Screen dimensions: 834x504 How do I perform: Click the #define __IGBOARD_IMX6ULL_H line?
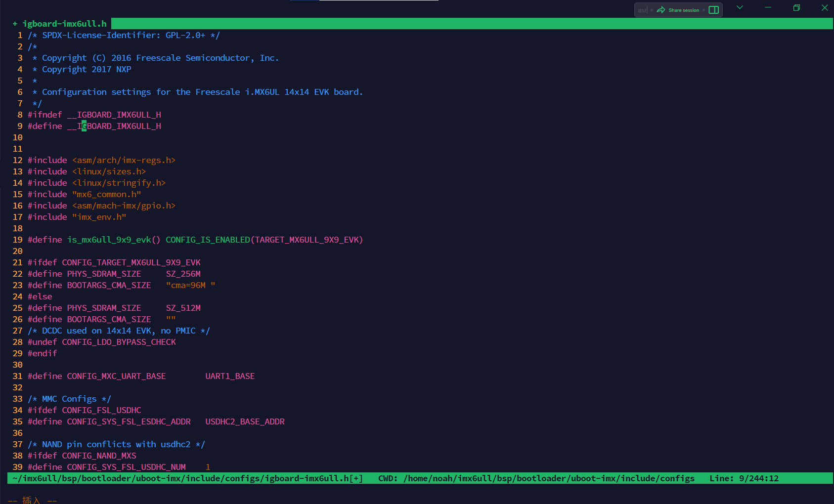tap(94, 126)
